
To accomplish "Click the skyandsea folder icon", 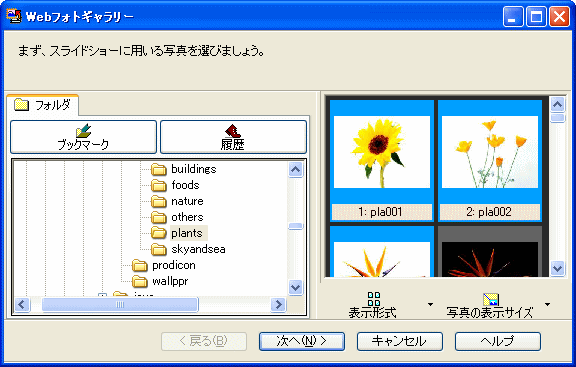I will pyautogui.click(x=159, y=249).
